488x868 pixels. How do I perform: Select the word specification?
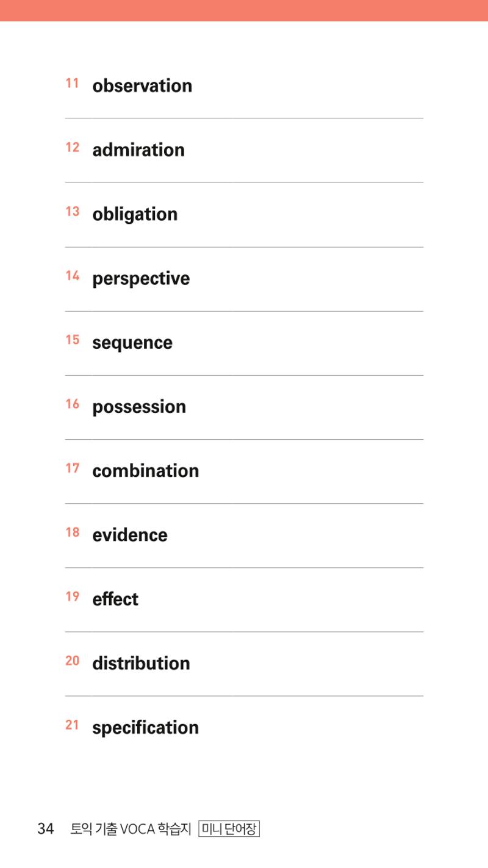point(145,728)
